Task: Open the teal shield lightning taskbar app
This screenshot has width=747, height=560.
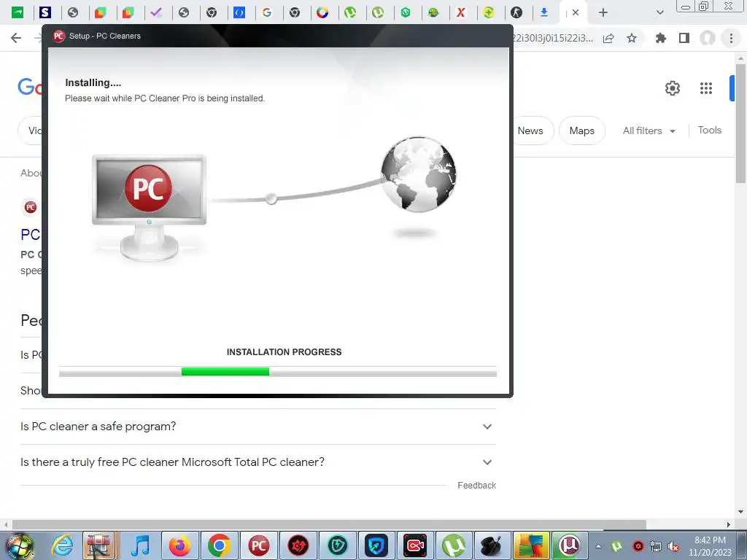Action: tap(337, 545)
